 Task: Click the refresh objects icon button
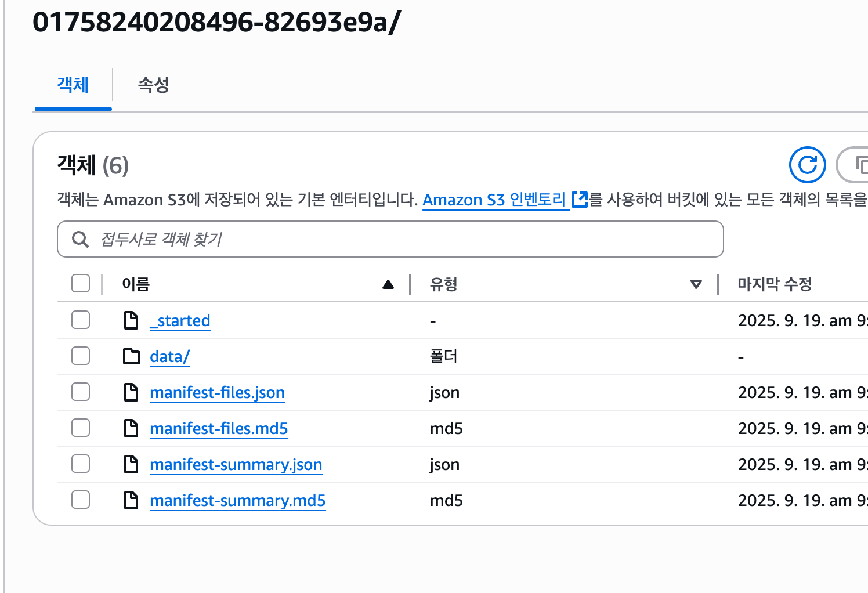pos(807,165)
